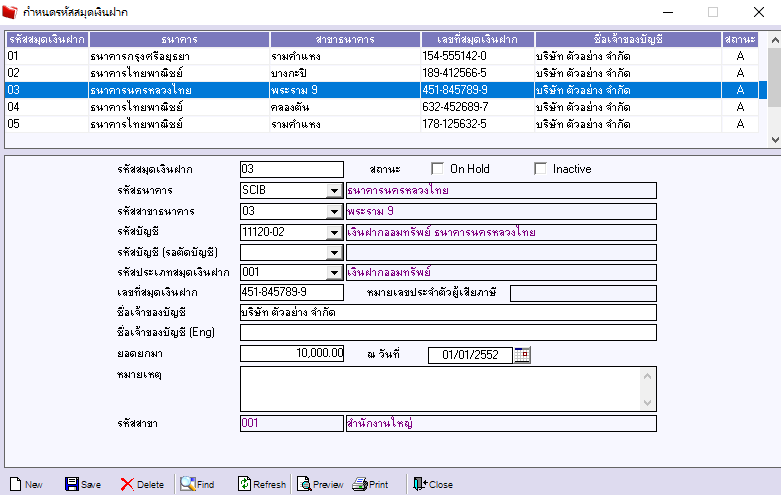Select row 01 ธนาคารกรุงศรีอยุธยา in the list
781x495 pixels.
pos(382,56)
